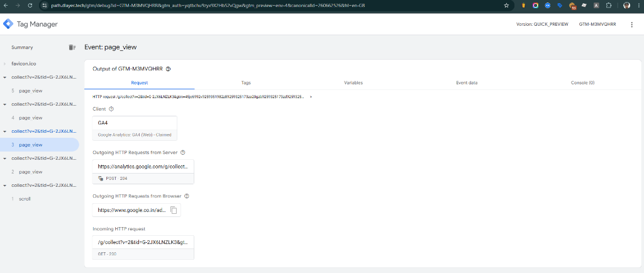
Task: Click the GTM-M3MVQHRR container ID in header
Action: point(597,25)
